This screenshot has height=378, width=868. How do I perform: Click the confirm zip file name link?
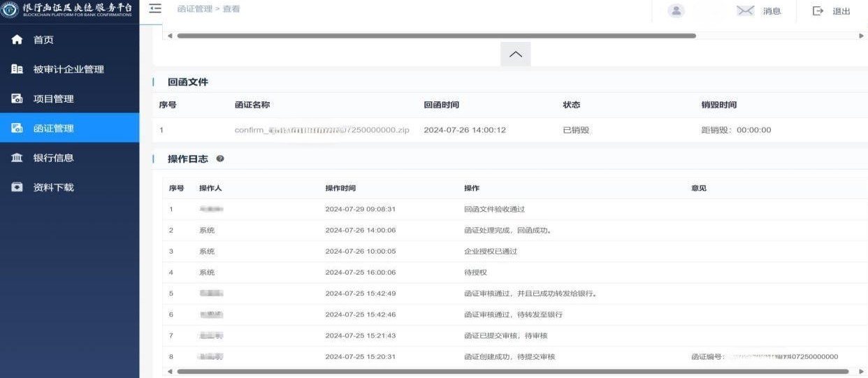point(321,130)
